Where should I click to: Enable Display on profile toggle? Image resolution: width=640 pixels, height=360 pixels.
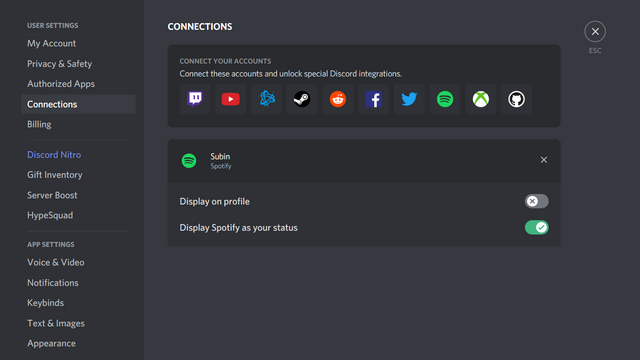tap(536, 201)
